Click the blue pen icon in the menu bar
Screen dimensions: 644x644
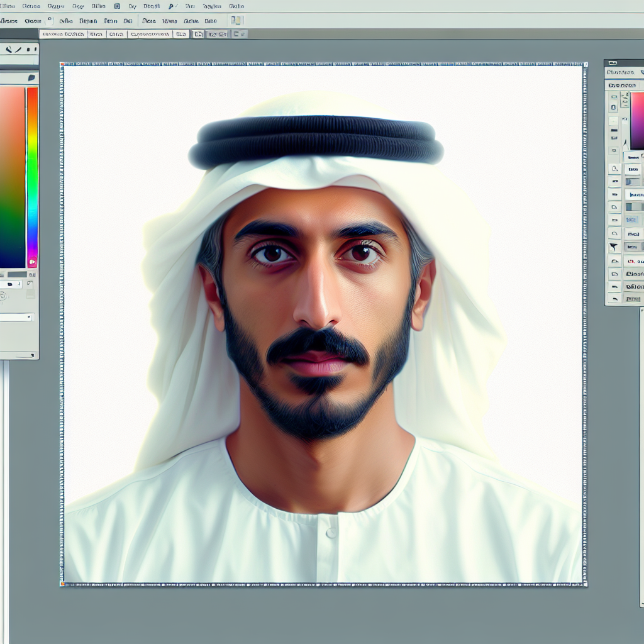click(172, 6)
